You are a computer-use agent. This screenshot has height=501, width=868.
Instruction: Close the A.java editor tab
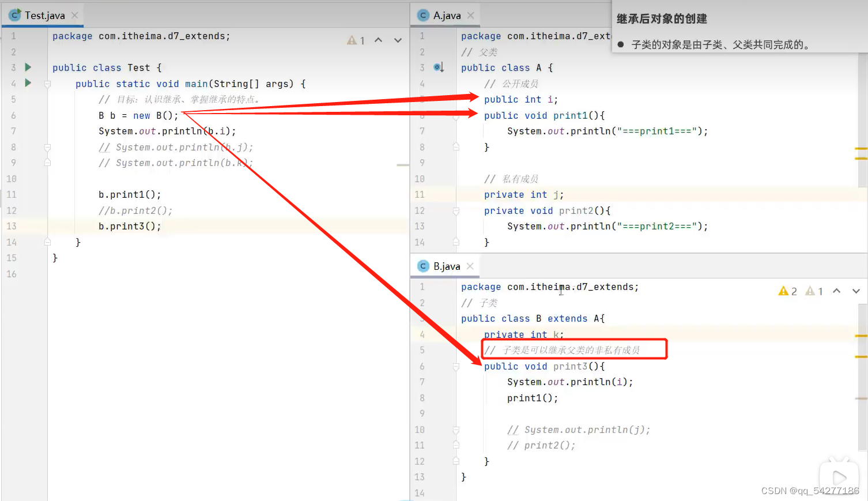tap(471, 16)
